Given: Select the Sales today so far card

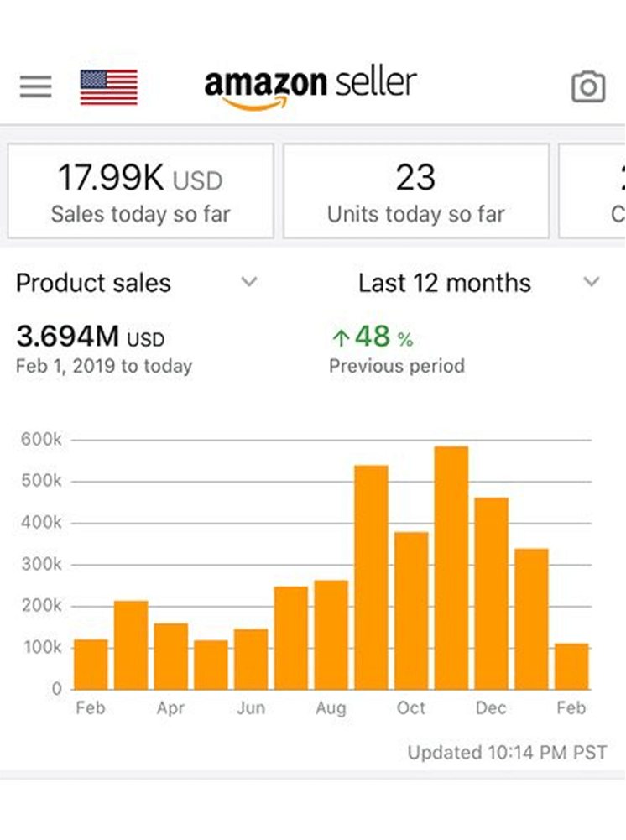Looking at the screenshot, I should click(140, 190).
